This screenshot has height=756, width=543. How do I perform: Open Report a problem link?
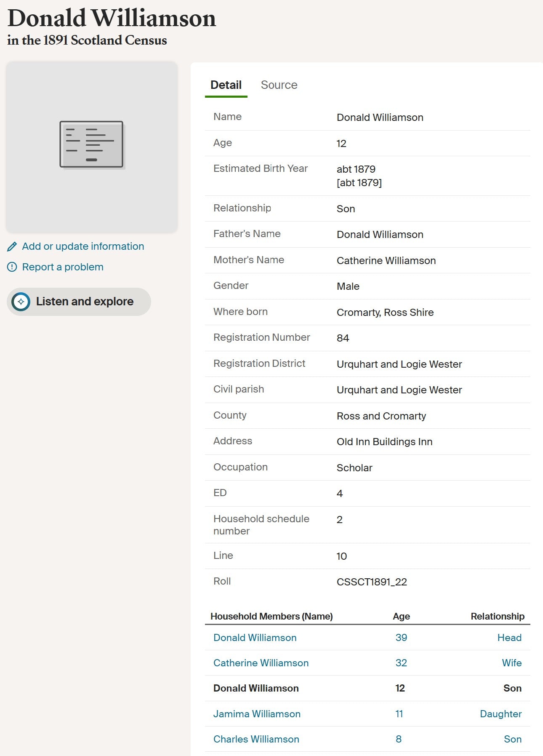pos(63,267)
